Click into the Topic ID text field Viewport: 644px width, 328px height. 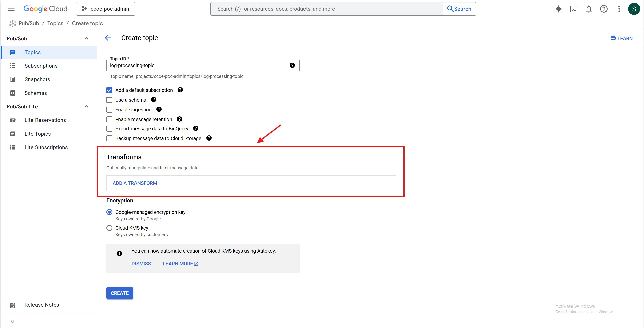click(196, 66)
